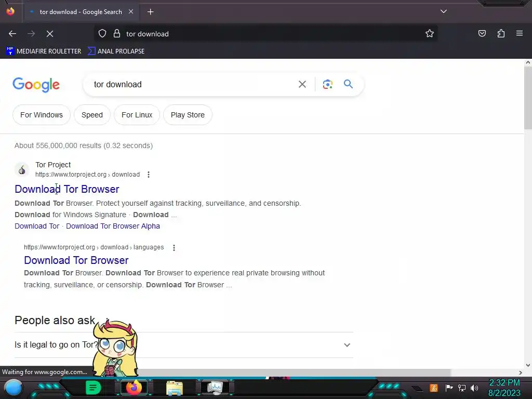Filter results by 'Speed' chip
This screenshot has width=532, height=399.
pos(92,115)
